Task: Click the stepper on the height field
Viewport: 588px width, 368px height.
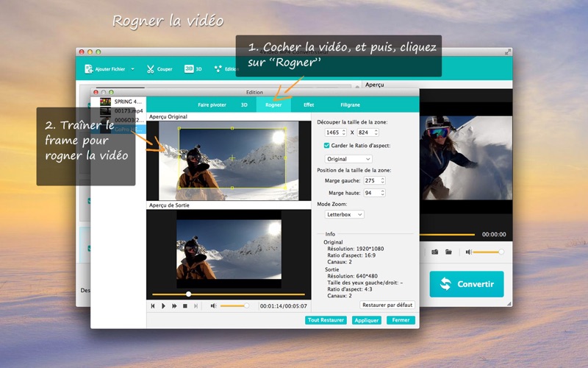Action: pos(376,132)
